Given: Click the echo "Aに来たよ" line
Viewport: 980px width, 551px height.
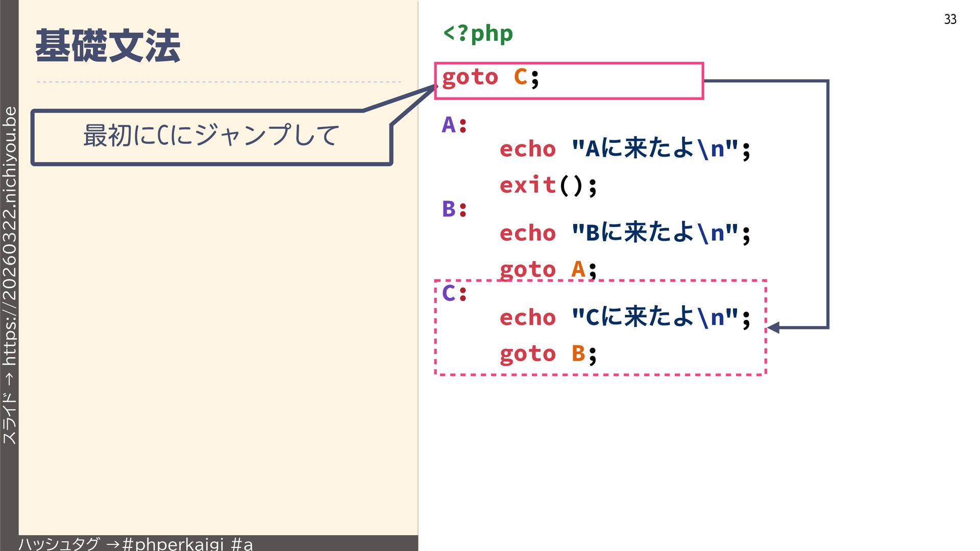Looking at the screenshot, I should tap(624, 149).
